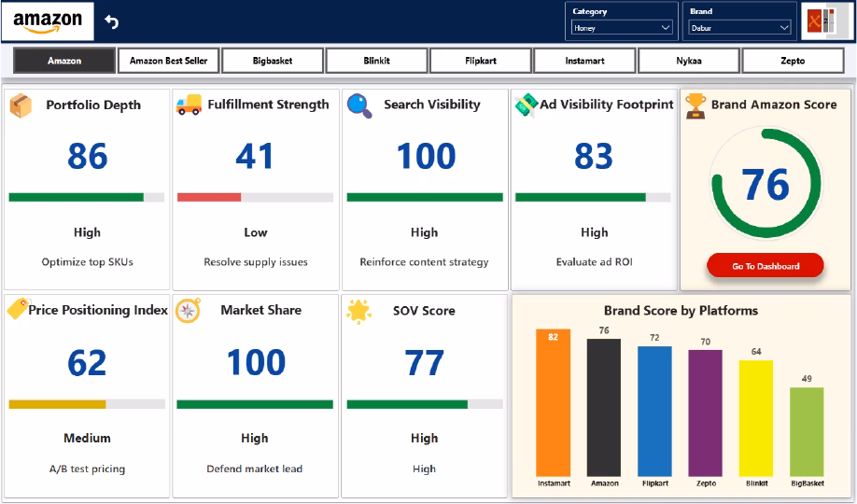The image size is (857, 504).
Task: Click the 'Reinforce content strategy' text
Action: click(x=424, y=262)
